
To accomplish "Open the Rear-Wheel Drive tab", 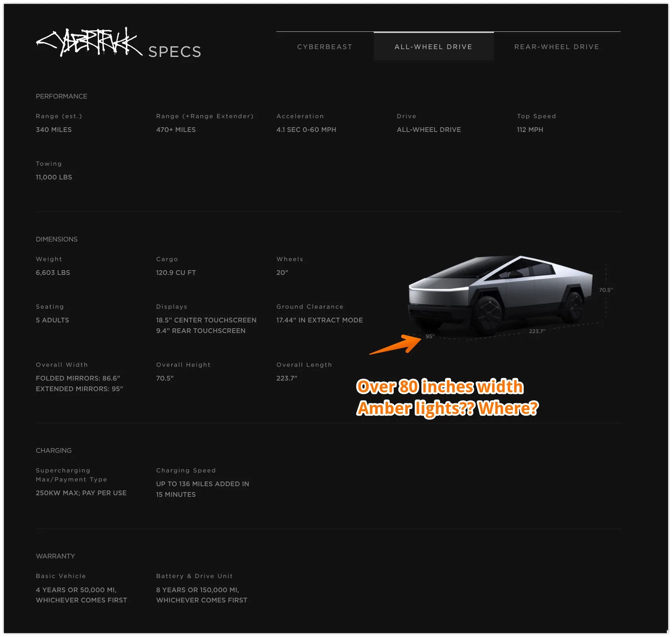I will tap(557, 47).
